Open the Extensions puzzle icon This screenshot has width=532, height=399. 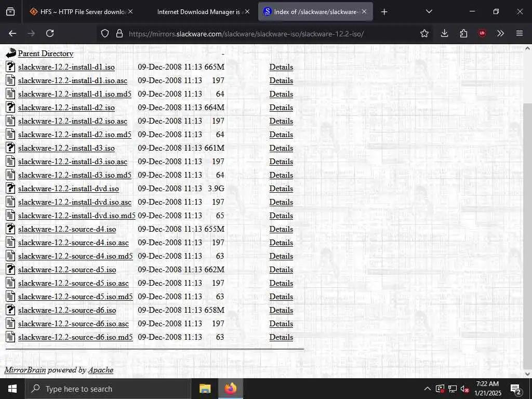463,33
